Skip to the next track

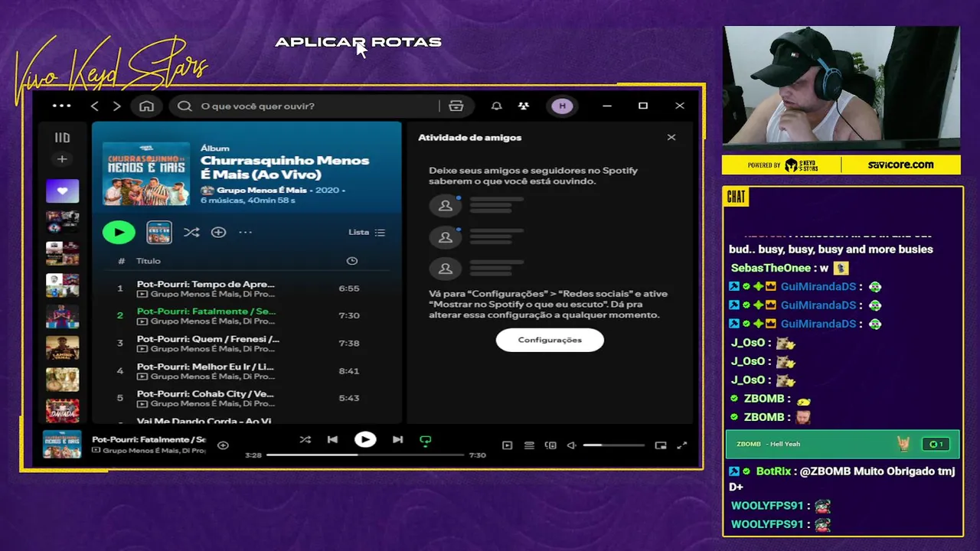click(x=397, y=439)
